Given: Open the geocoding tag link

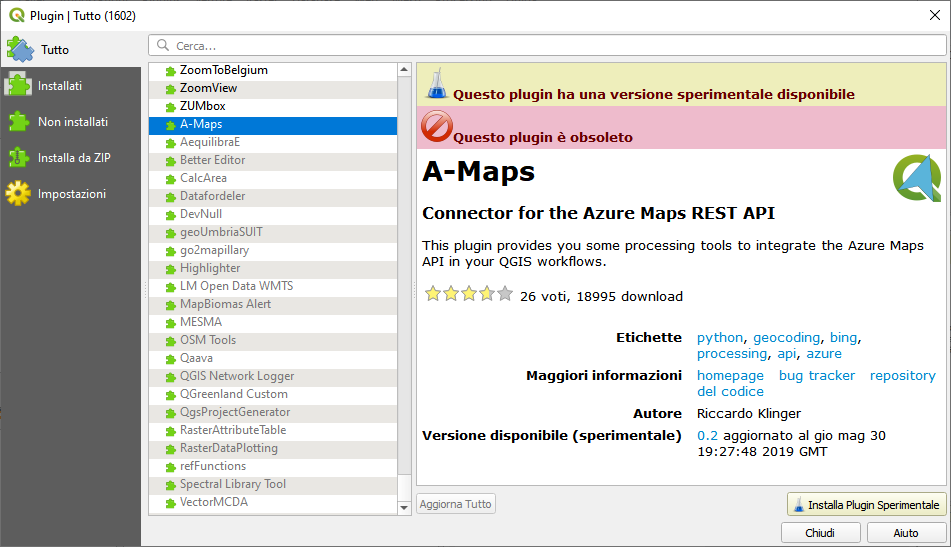Looking at the screenshot, I should coord(786,338).
